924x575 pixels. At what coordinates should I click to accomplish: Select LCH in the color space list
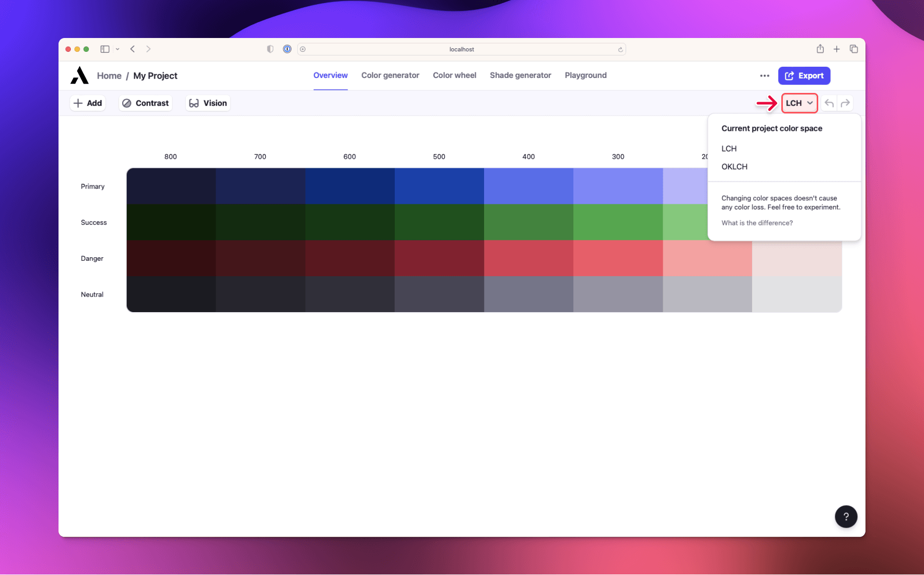click(x=729, y=148)
